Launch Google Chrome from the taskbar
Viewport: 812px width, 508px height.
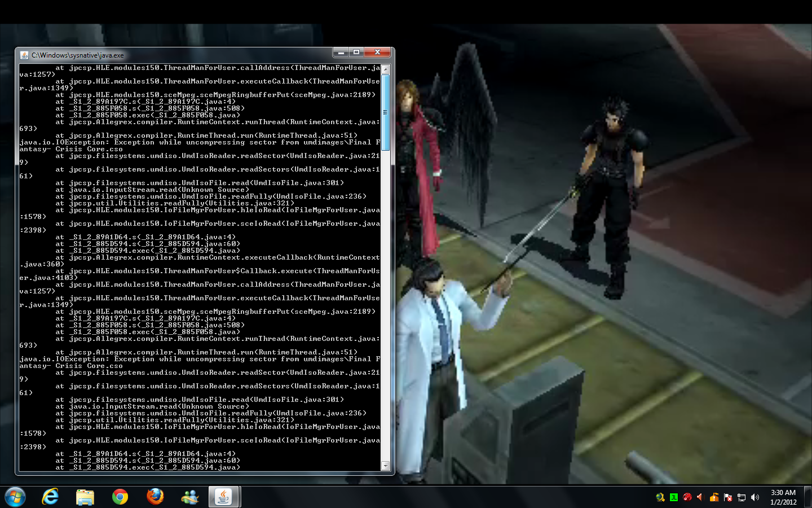pos(120,497)
